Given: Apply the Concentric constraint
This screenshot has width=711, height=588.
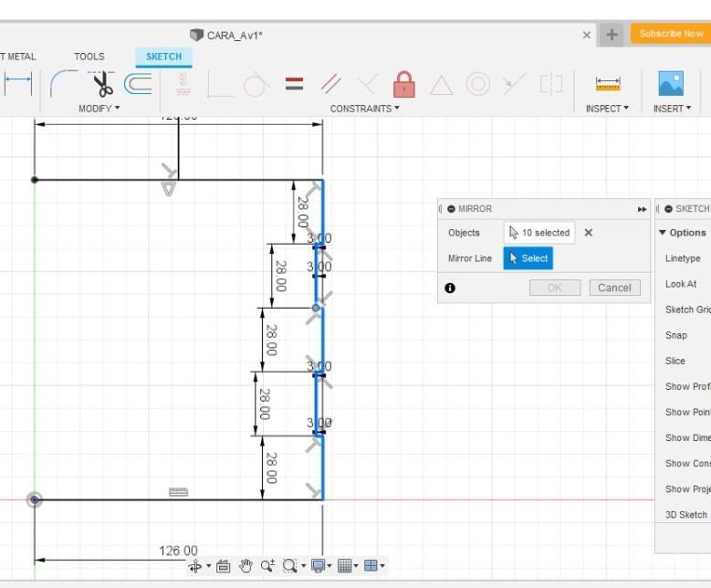Looking at the screenshot, I should (478, 84).
